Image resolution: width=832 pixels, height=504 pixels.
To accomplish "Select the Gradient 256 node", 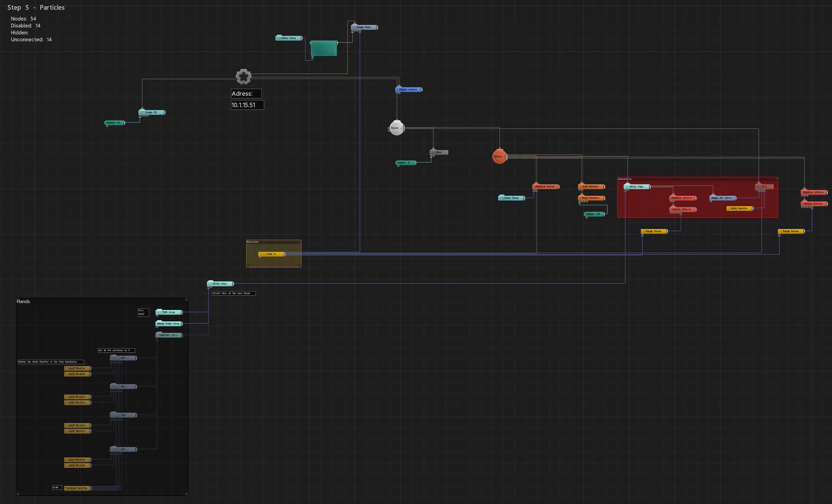I will click(x=593, y=214).
